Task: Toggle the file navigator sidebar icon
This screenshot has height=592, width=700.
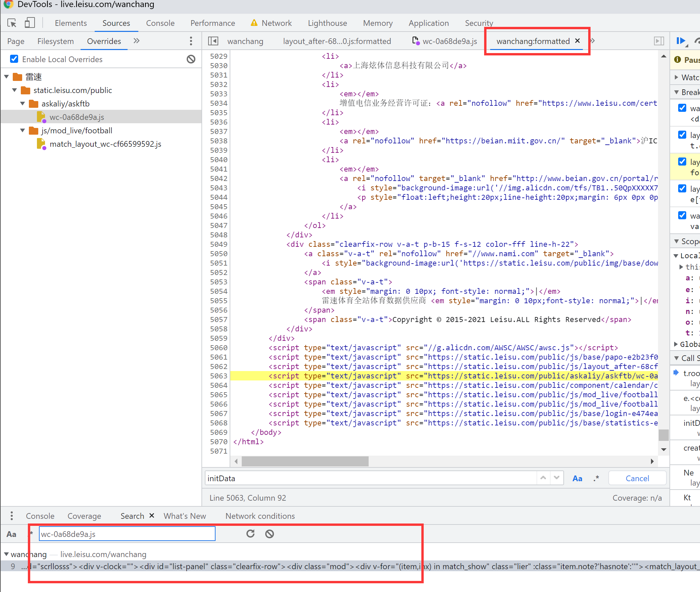Action: (x=213, y=41)
